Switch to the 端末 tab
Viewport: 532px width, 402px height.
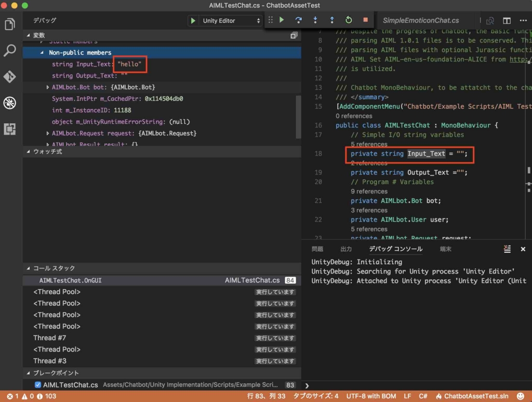pyautogui.click(x=445, y=249)
